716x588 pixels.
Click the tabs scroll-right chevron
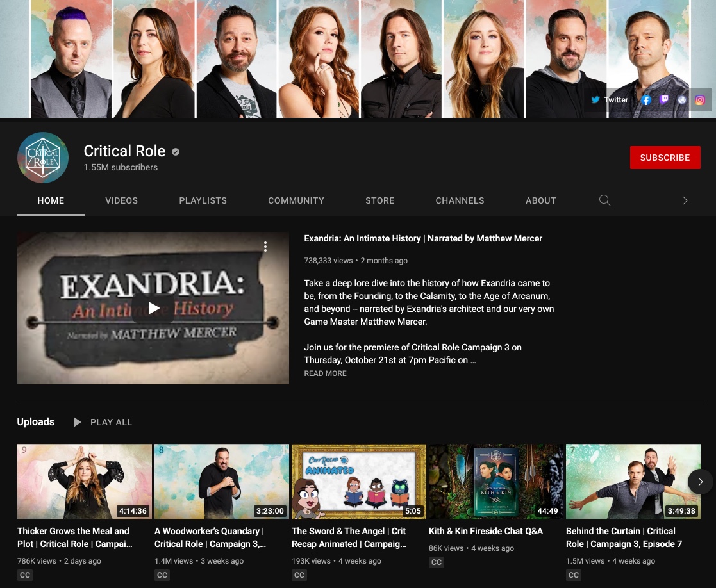[685, 200]
